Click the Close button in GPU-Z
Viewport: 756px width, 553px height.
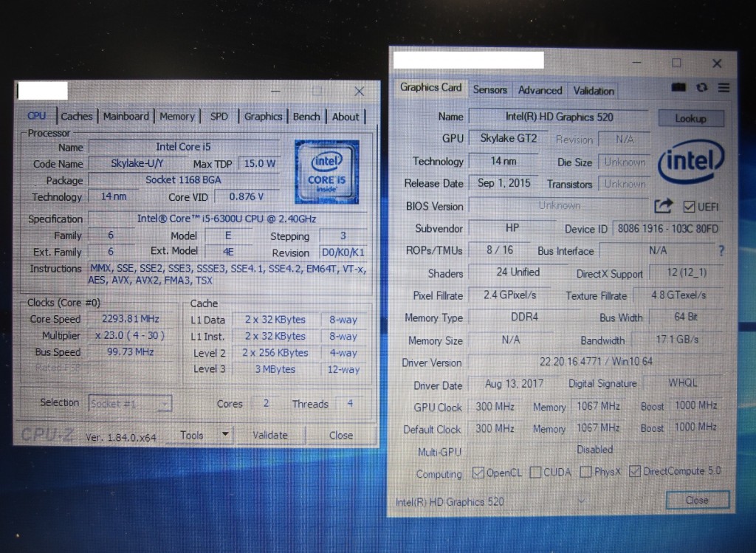click(697, 500)
